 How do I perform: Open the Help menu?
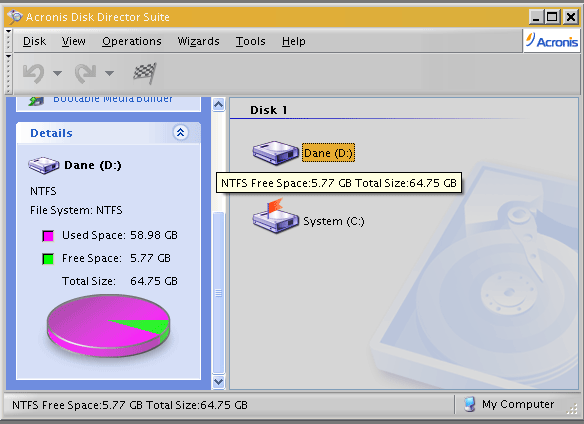click(x=293, y=41)
